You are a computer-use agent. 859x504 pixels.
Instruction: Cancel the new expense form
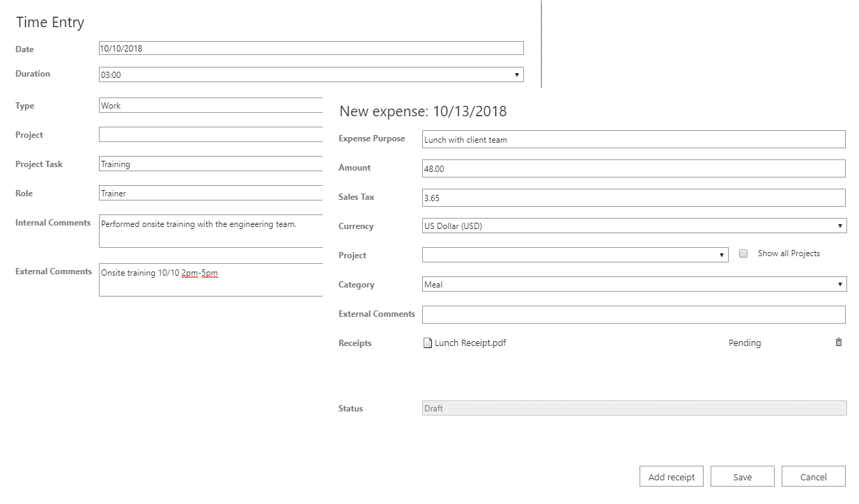tap(813, 477)
